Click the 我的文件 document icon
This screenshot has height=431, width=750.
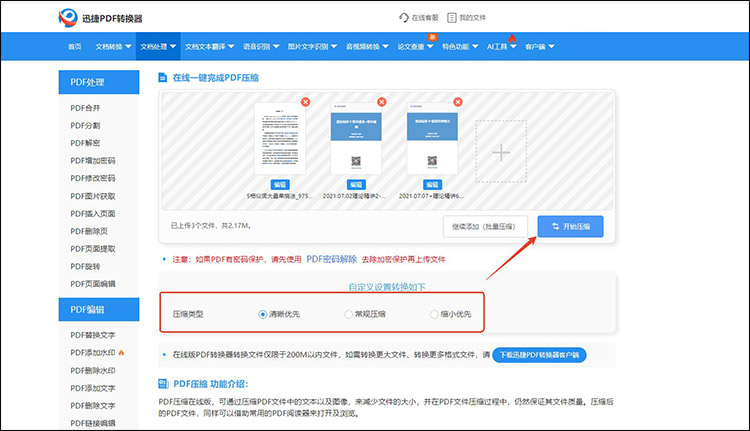(x=452, y=18)
